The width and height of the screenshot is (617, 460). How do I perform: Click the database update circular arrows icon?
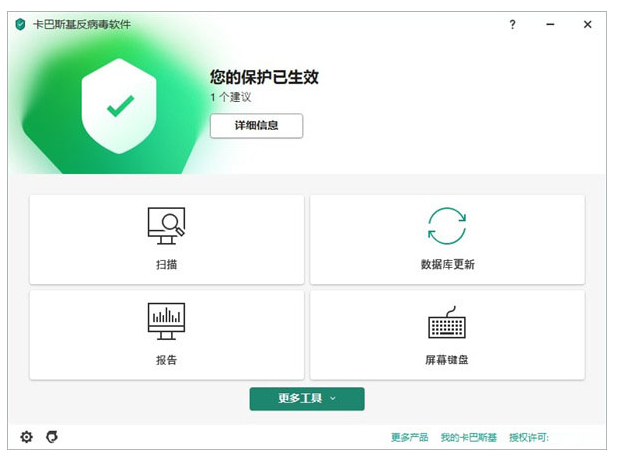coord(447,226)
